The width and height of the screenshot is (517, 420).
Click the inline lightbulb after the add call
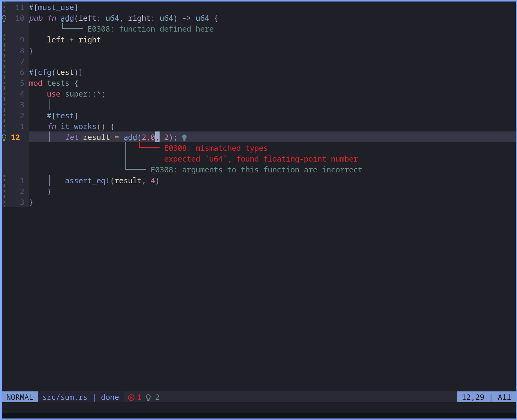pos(184,137)
